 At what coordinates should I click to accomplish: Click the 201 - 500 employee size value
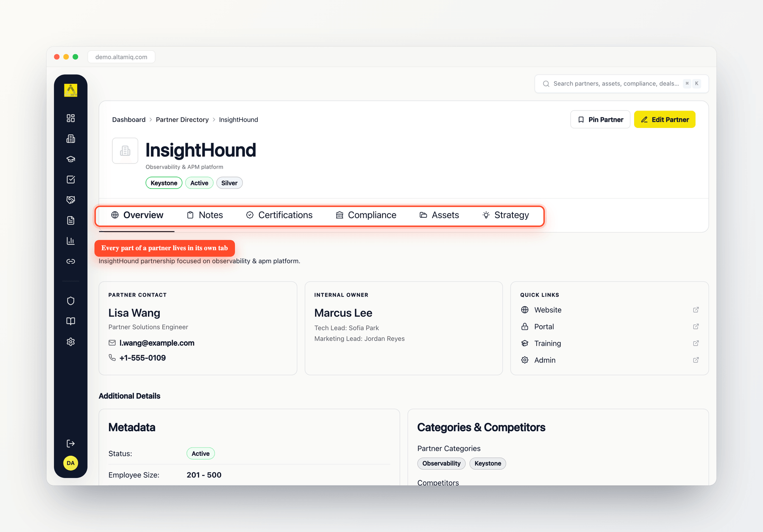(x=204, y=475)
